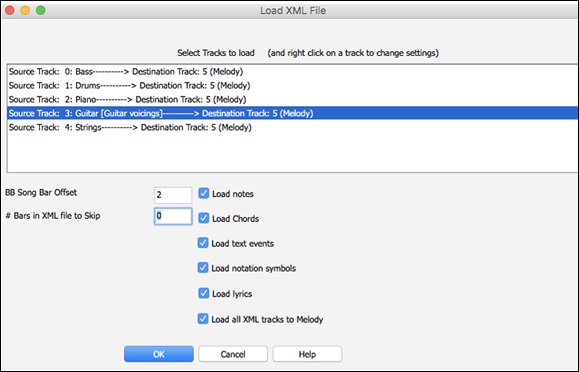Uncheck the Load lyrics checkbox
Screen dimensions: 579x372
pyautogui.click(x=203, y=293)
